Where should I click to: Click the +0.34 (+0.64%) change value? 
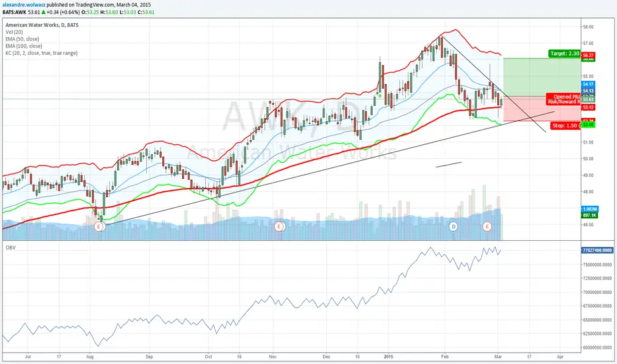pos(63,12)
